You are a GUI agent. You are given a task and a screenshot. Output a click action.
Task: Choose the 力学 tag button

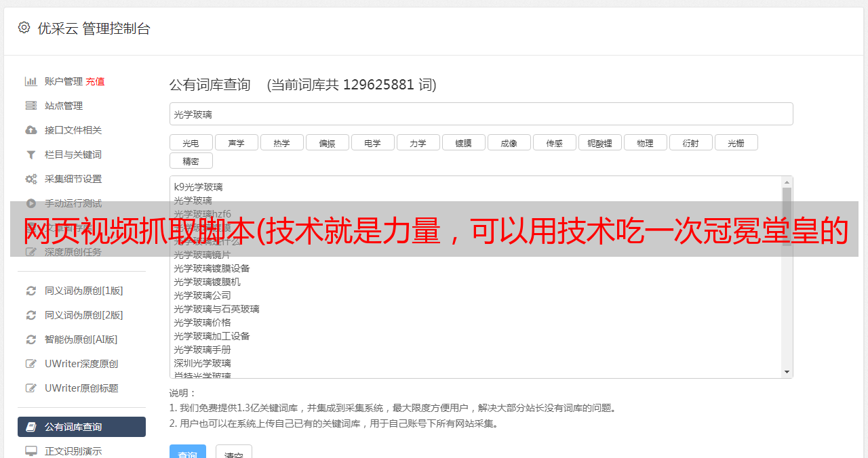(x=418, y=142)
